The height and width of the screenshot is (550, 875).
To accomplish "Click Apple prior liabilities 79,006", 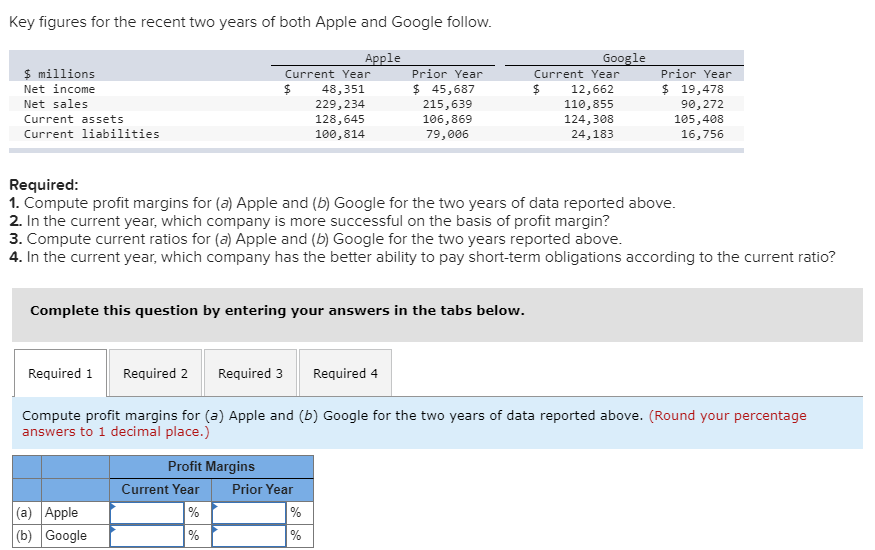I will pos(447,134).
